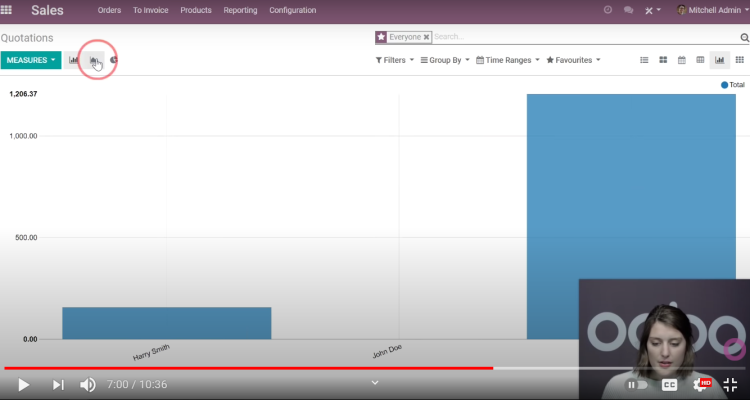Open the Configuration menu

293,10
